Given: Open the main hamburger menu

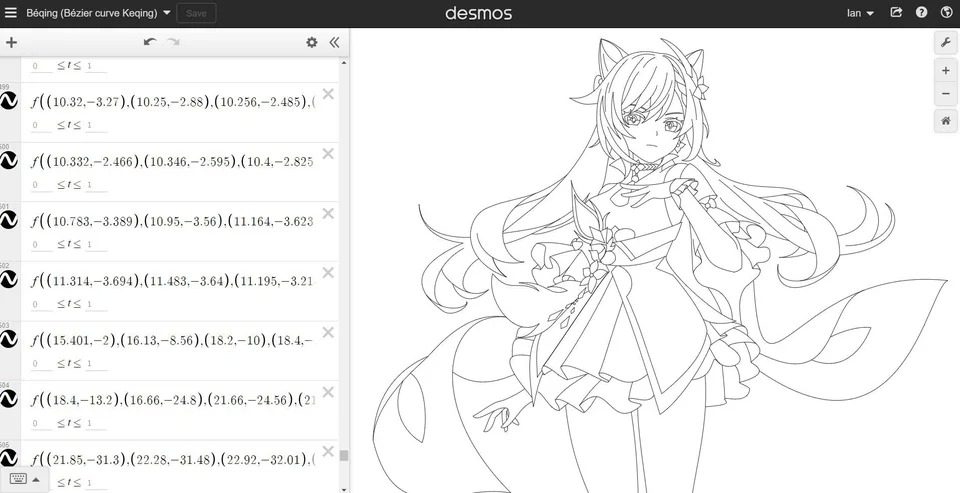Looking at the screenshot, I should pos(11,13).
